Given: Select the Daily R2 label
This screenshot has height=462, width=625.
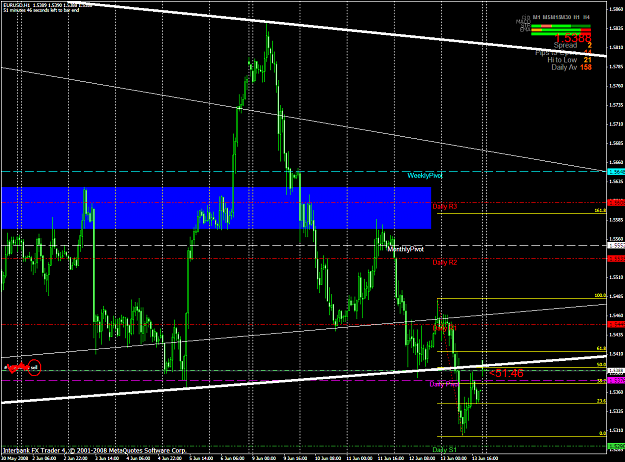Looking at the screenshot, I should pos(445,263).
